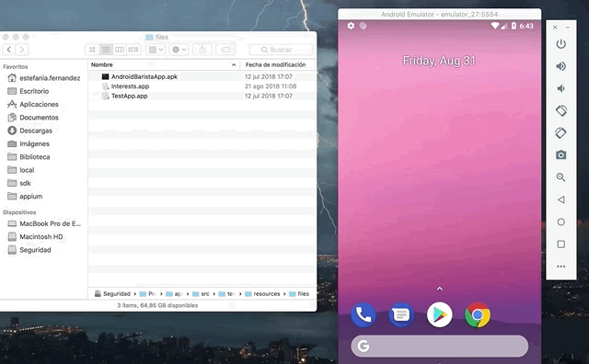Click the src folder in the path bar
Image resolution: width=589 pixels, height=364 pixels.
tap(201, 294)
